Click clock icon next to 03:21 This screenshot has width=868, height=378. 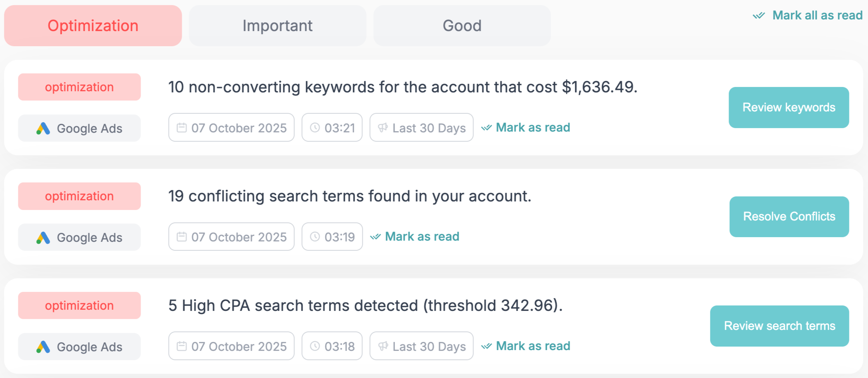[315, 128]
